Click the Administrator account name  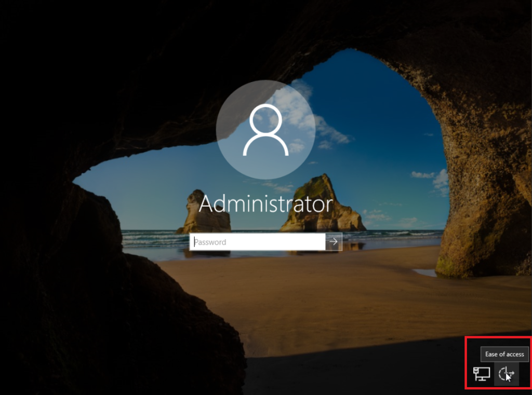tap(265, 203)
